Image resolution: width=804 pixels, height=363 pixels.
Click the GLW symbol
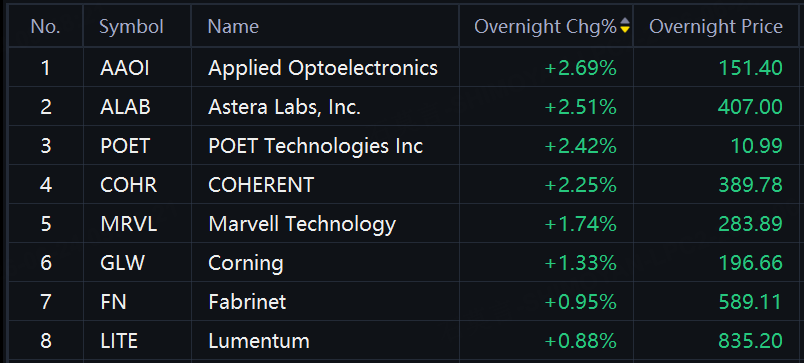[x=122, y=263]
